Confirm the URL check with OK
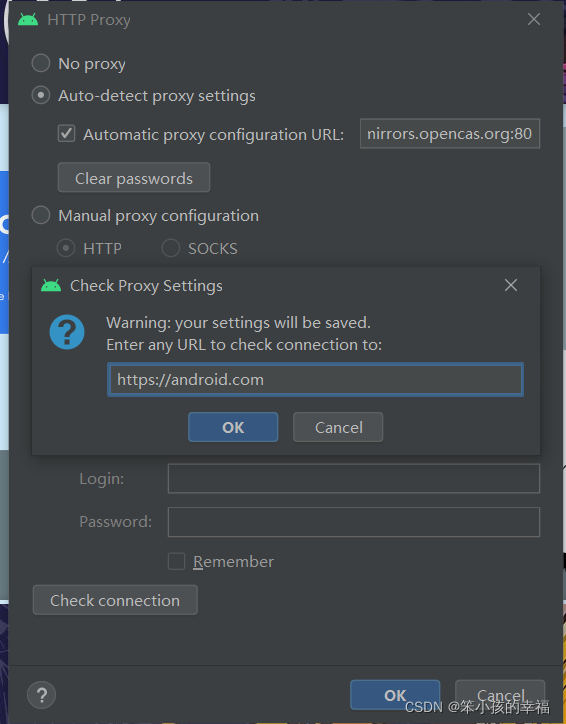The image size is (566, 724). 233,427
